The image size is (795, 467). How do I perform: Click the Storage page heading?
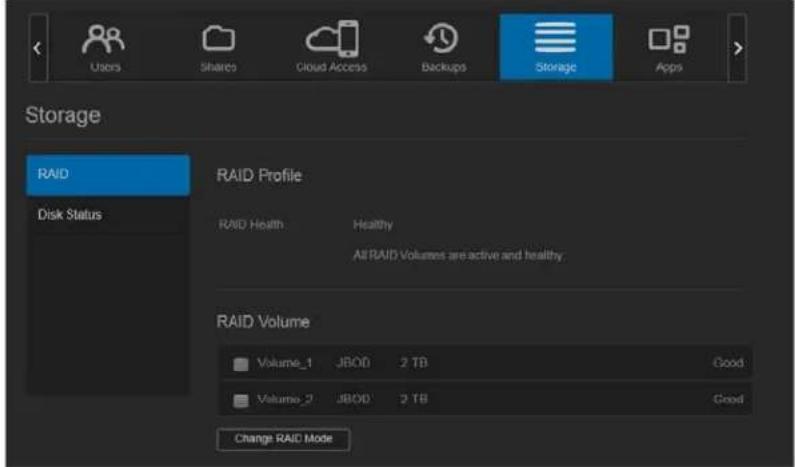63,116
